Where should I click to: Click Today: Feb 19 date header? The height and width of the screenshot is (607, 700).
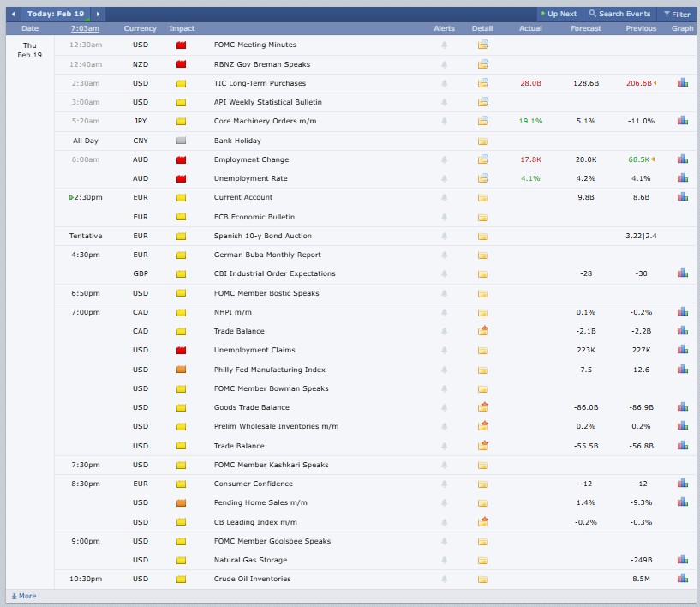click(x=56, y=14)
